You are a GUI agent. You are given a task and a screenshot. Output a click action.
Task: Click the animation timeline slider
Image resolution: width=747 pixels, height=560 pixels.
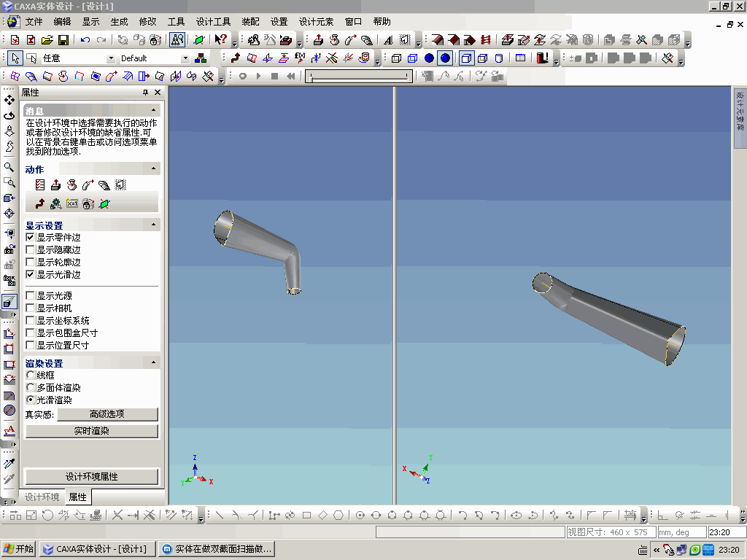point(359,76)
